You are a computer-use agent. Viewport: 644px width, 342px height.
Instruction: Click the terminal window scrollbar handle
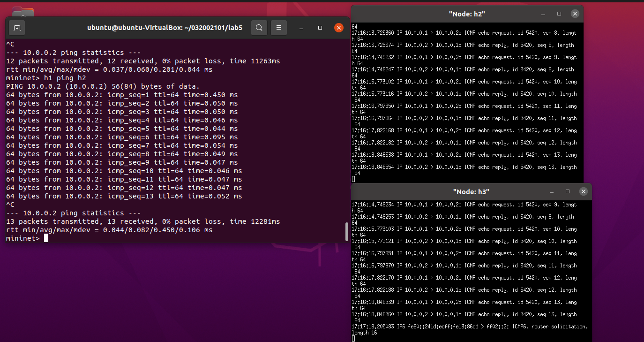[x=347, y=231]
